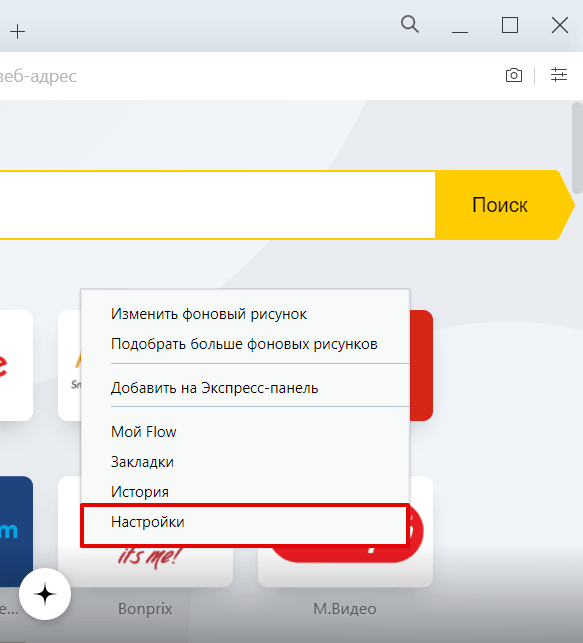
Task: Click the vertical page scrollbar
Action: pos(577,144)
